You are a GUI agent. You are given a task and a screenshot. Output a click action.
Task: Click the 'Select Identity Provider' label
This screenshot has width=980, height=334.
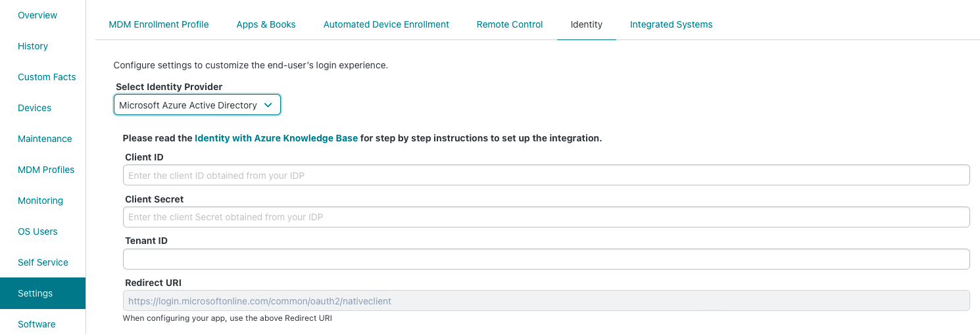tap(169, 87)
